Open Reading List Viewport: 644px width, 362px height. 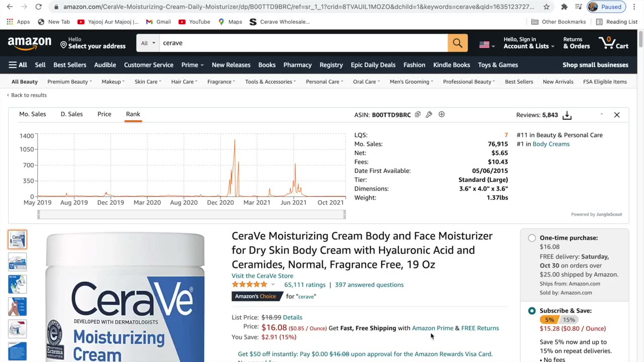click(616, 22)
